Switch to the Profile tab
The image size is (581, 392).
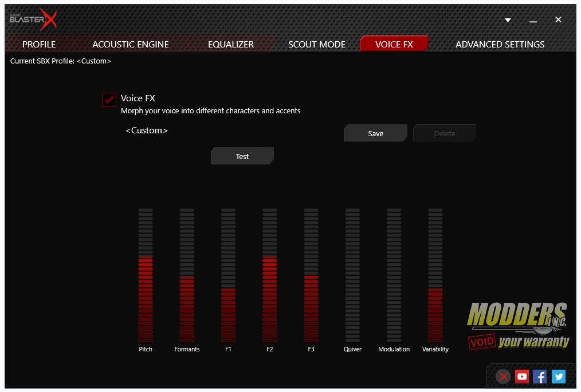(39, 44)
